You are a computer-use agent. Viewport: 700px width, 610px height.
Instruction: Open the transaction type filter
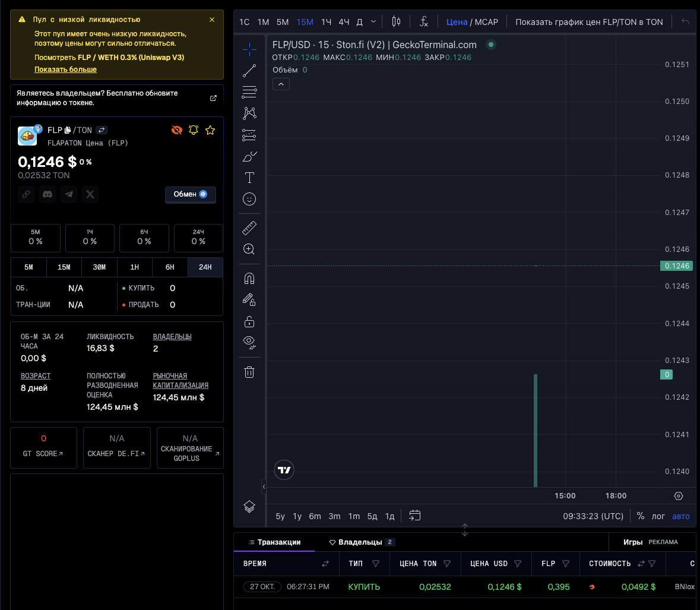(376, 564)
